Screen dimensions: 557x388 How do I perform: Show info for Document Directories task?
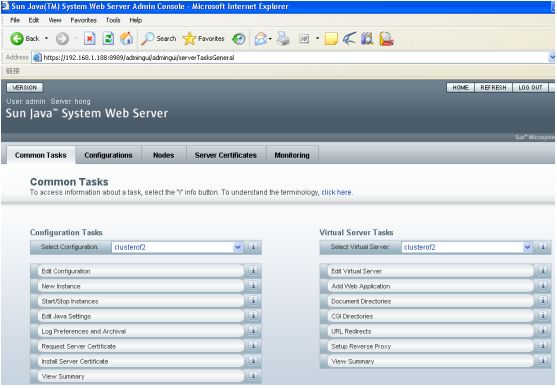click(x=543, y=301)
